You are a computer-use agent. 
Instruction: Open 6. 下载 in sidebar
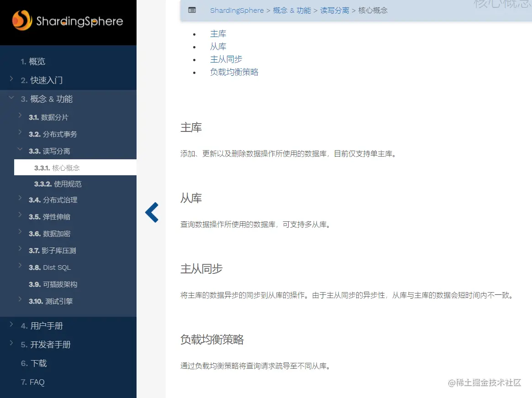click(34, 363)
